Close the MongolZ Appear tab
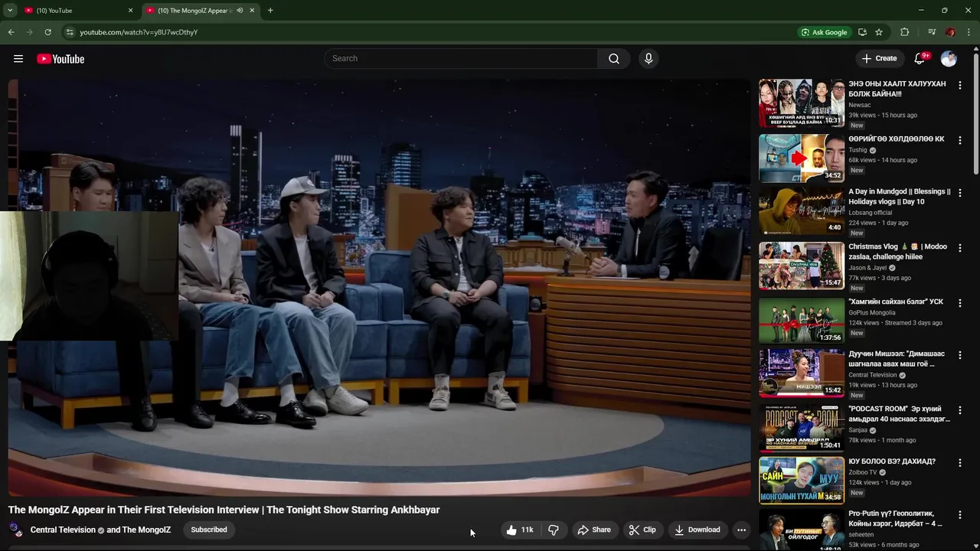980x551 pixels. pyautogui.click(x=252, y=11)
